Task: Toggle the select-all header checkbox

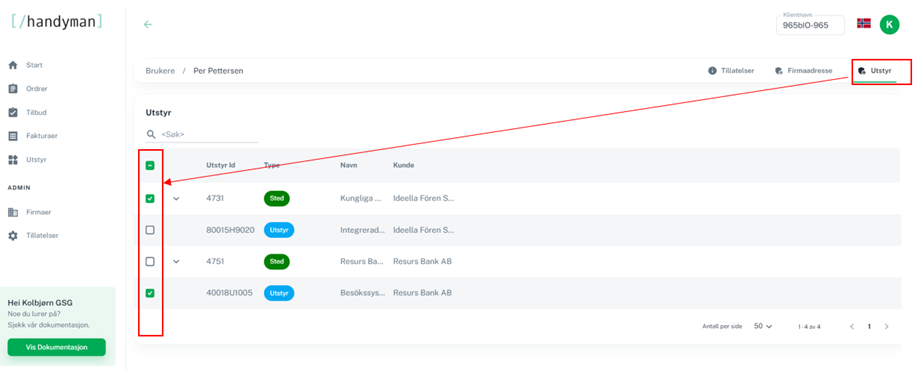Action: click(x=150, y=166)
